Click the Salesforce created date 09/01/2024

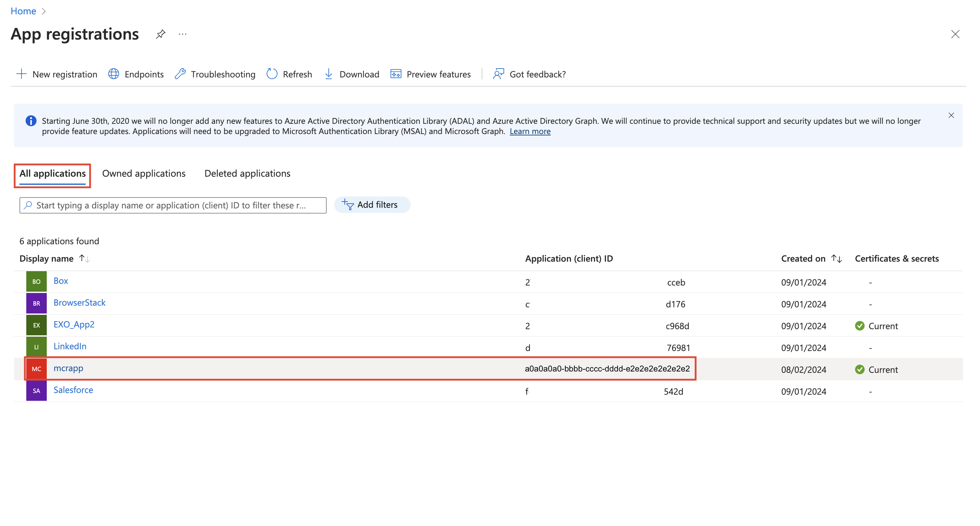click(804, 392)
